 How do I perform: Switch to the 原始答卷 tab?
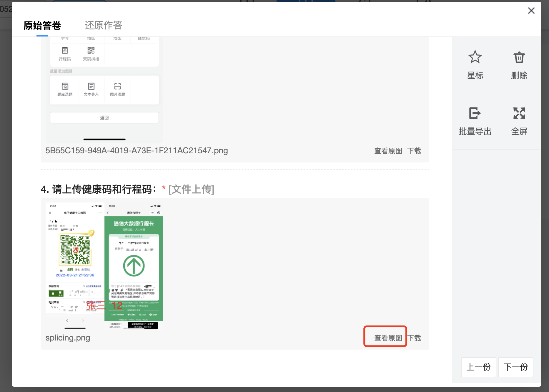click(x=42, y=26)
